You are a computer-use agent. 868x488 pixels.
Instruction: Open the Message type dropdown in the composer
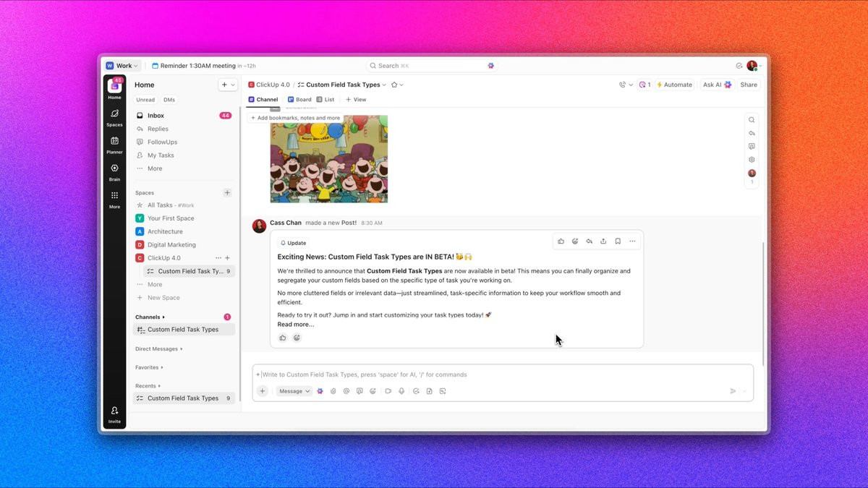pyautogui.click(x=294, y=391)
